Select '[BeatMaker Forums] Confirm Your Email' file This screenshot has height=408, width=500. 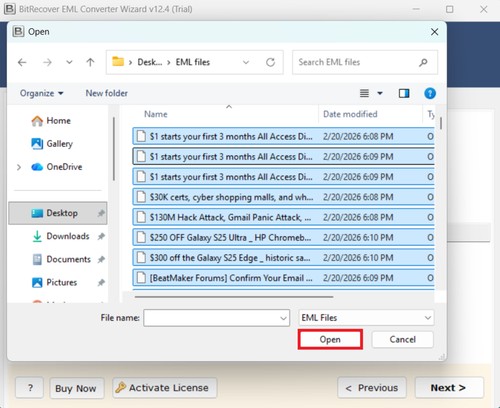click(283, 278)
